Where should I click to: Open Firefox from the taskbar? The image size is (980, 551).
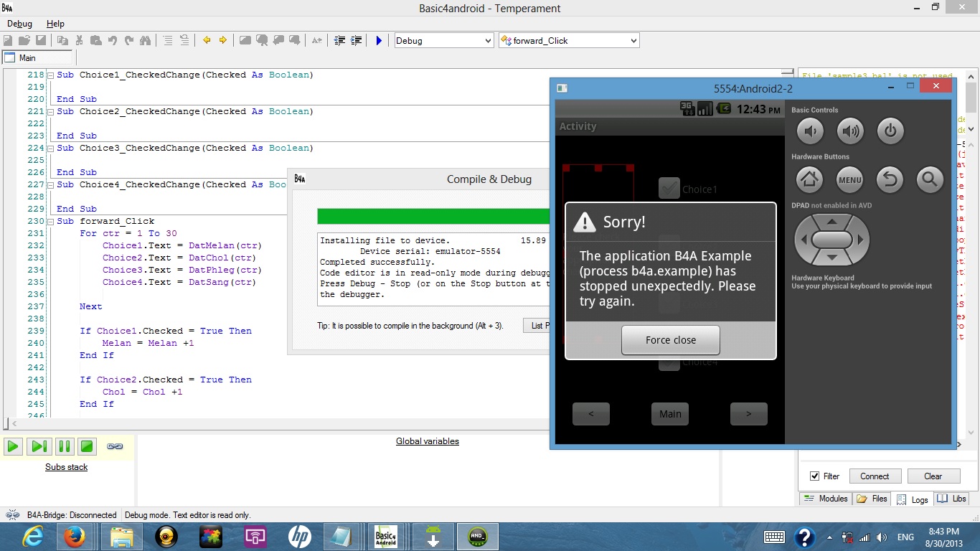74,537
